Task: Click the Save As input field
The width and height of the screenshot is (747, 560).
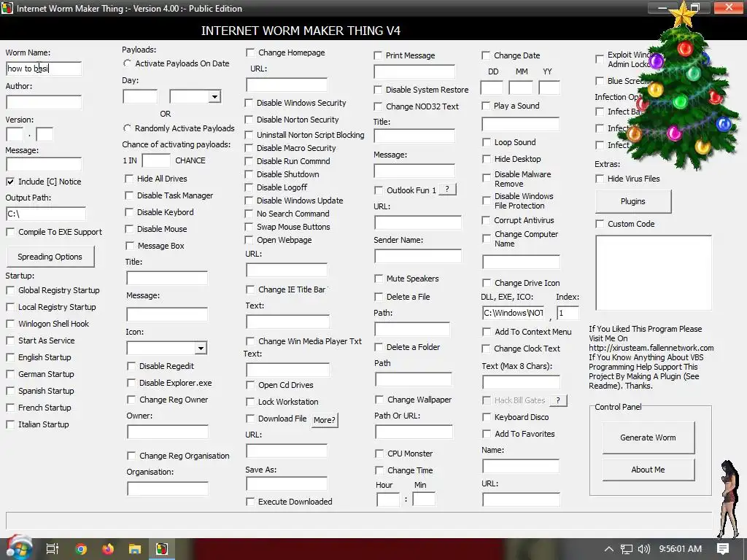Action: 286,484
